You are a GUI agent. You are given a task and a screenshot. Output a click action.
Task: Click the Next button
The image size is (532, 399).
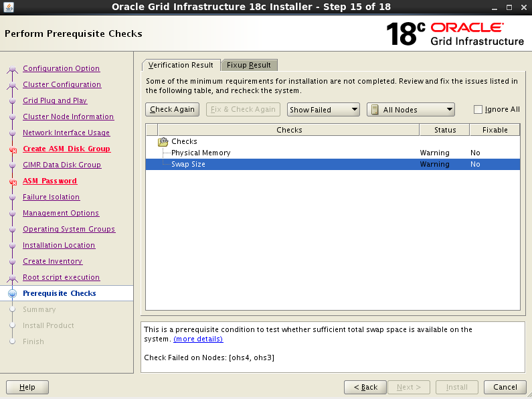[409, 387]
